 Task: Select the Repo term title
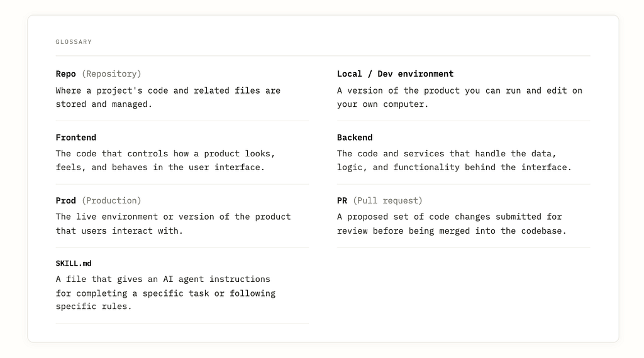coord(65,74)
